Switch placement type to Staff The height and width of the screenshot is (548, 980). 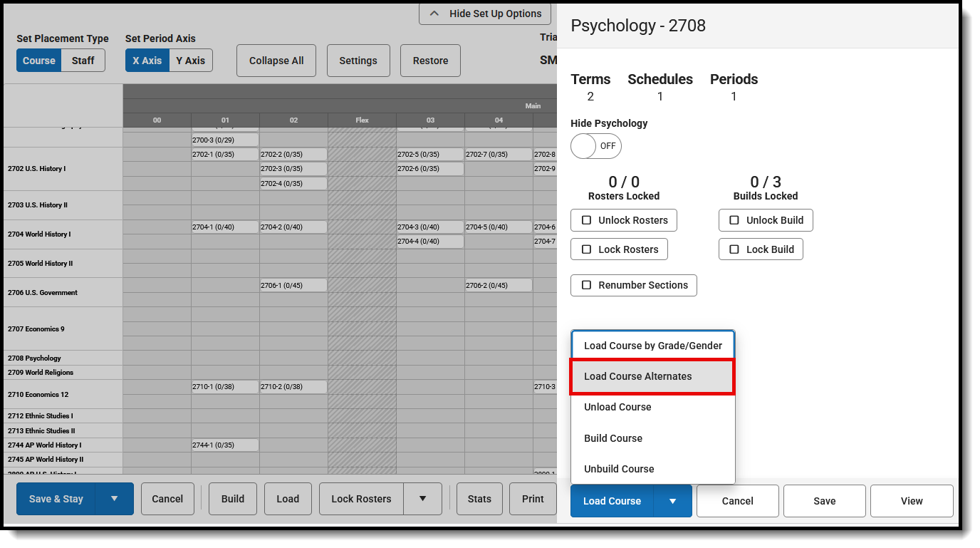[83, 61]
